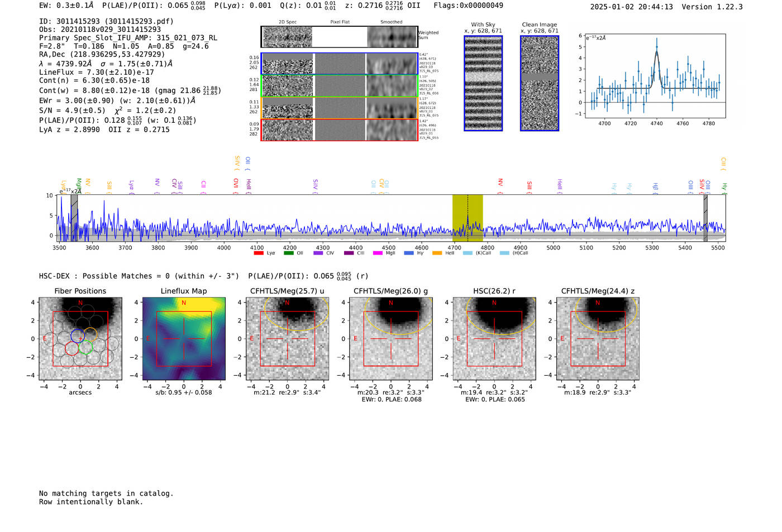Click the "m:21.2 re:2.9" s:3.4"" caption
Image resolution: width=782 pixels, height=532 pixels.
tap(287, 392)
